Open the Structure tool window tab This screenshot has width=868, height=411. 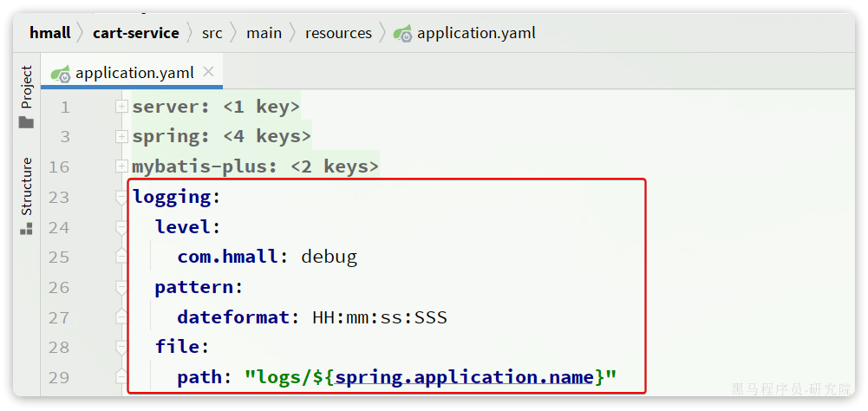[26, 186]
